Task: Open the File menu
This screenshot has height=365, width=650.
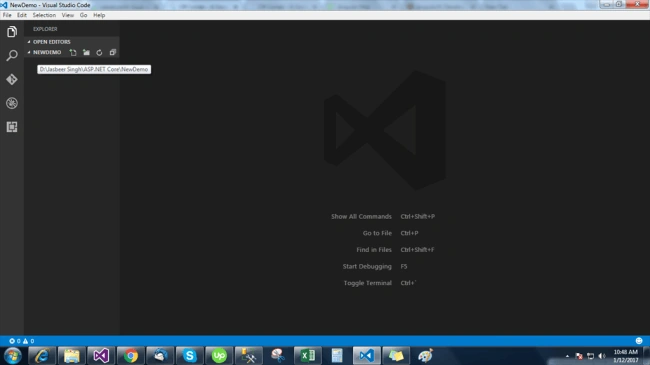Action: [x=7, y=15]
